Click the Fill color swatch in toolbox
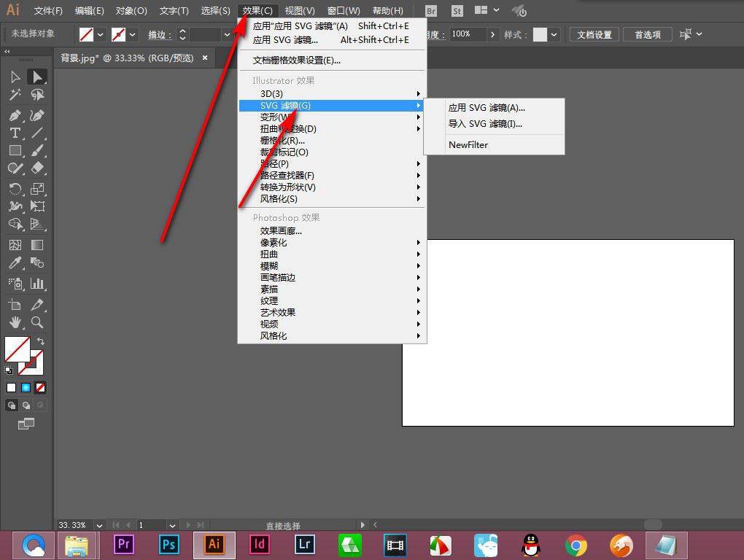Screen dimensions: 744x560 (x=17, y=349)
